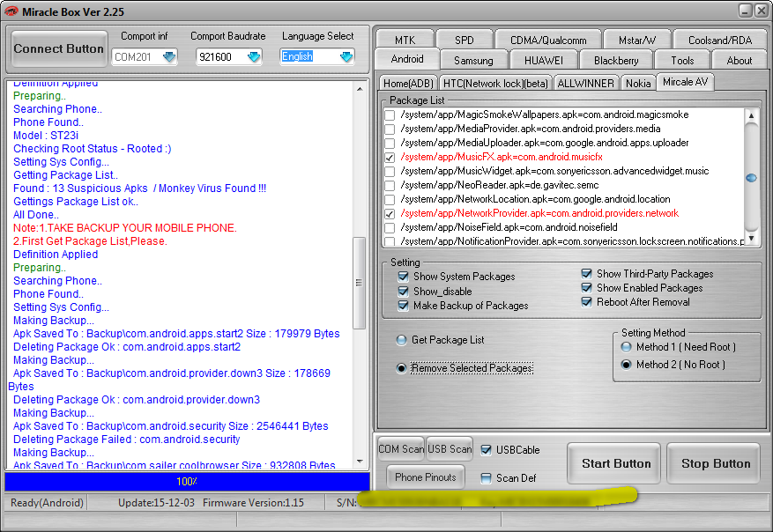This screenshot has width=773, height=532.
Task: Toggle Show Third-Party Packages checkbox
Action: 587,273
